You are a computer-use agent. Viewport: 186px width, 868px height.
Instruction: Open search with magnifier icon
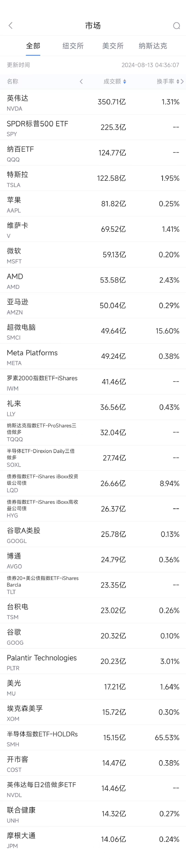pyautogui.click(x=177, y=26)
